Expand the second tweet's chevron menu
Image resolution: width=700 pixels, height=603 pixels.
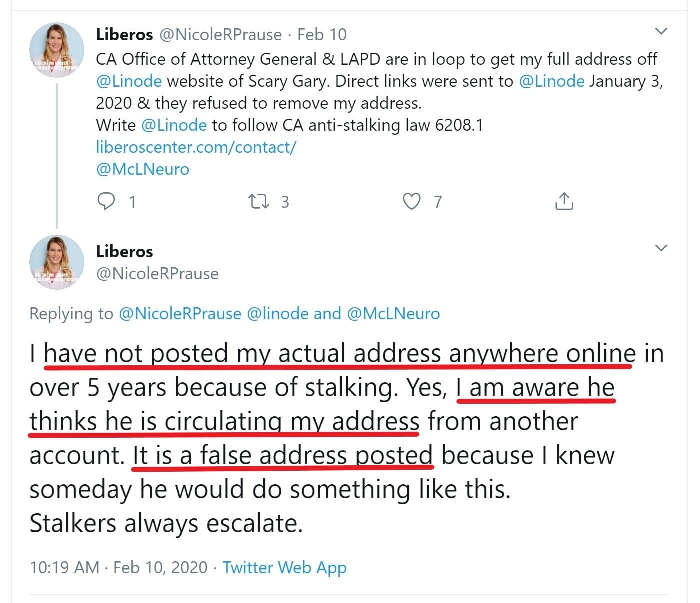point(661,248)
